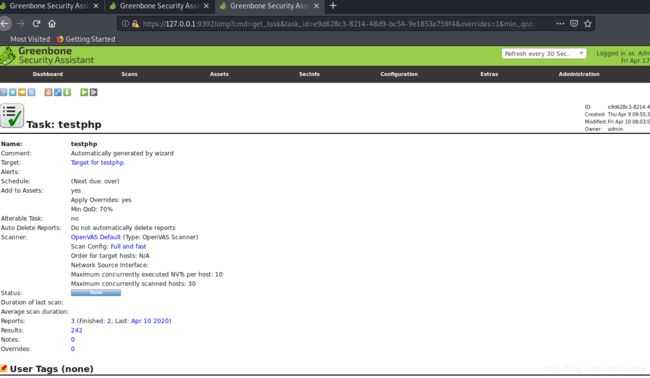Click the browser address bar URL
The width and height of the screenshot is (650, 378).
(x=337, y=24)
